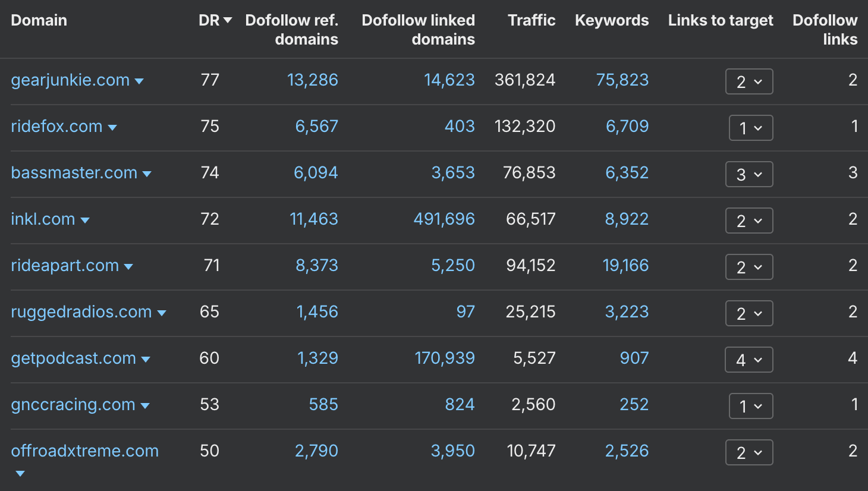View gnccracing.com's 252 keywords
Viewport: 868px width, 491px height.
634,405
